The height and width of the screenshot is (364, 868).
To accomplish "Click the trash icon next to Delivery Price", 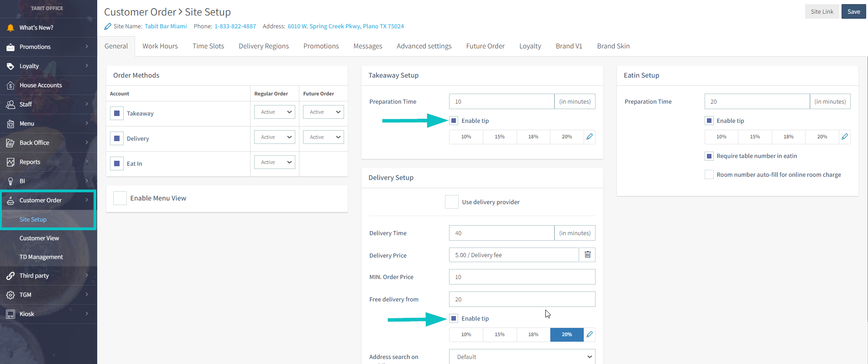I will [587, 255].
